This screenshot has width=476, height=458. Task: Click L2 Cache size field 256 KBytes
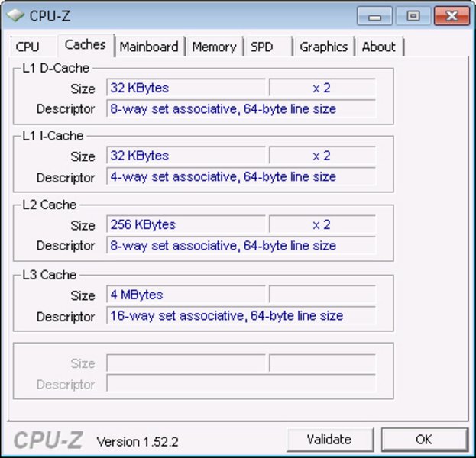(186, 224)
